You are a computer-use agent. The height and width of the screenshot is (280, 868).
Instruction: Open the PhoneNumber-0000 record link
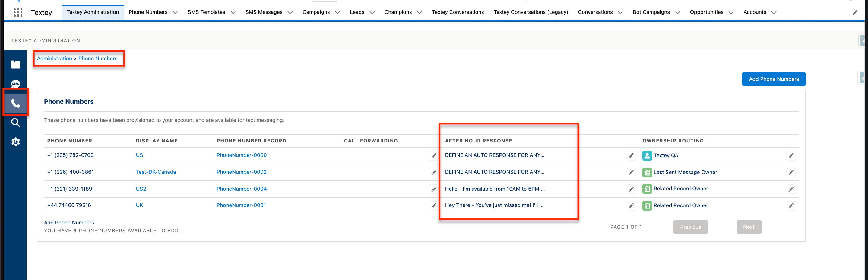tap(241, 155)
